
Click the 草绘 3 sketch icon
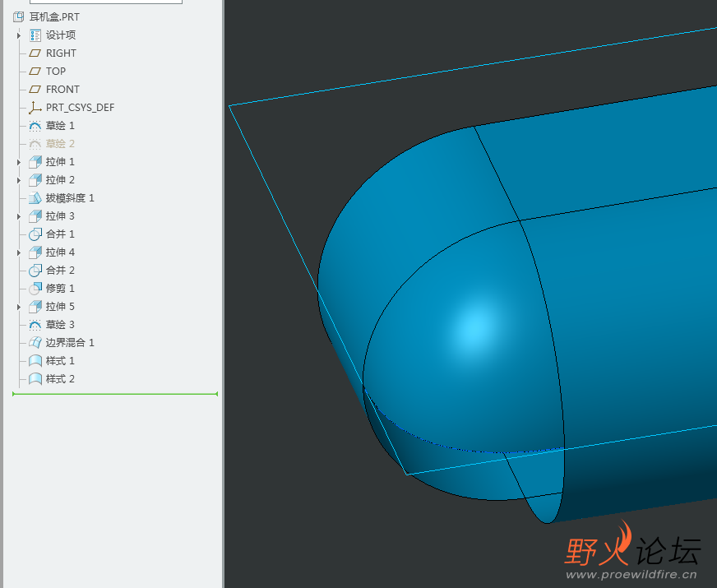[35, 325]
